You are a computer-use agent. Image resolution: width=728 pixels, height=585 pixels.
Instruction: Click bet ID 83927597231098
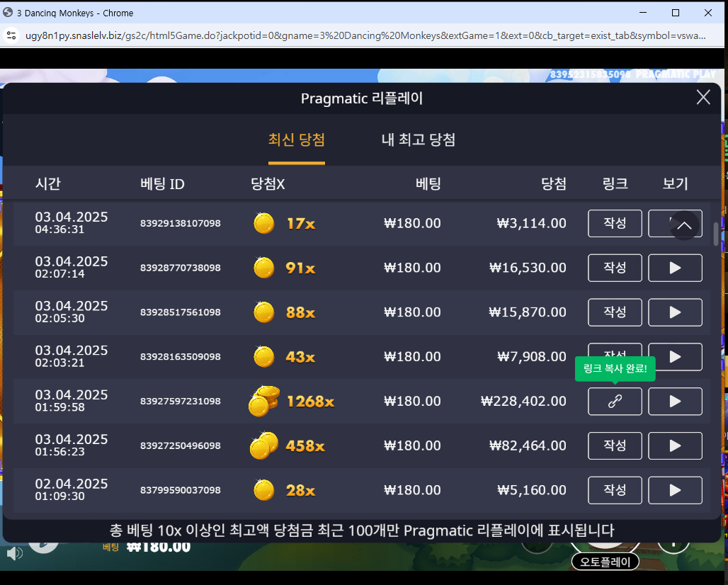tap(181, 401)
